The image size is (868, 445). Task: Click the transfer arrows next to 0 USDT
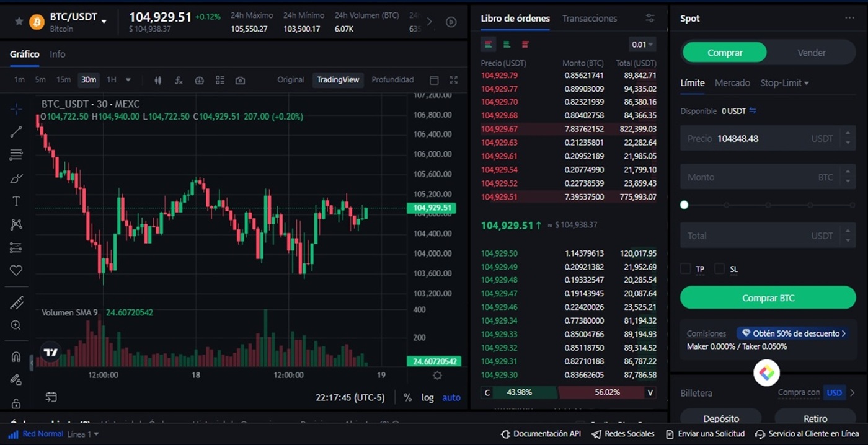point(753,111)
